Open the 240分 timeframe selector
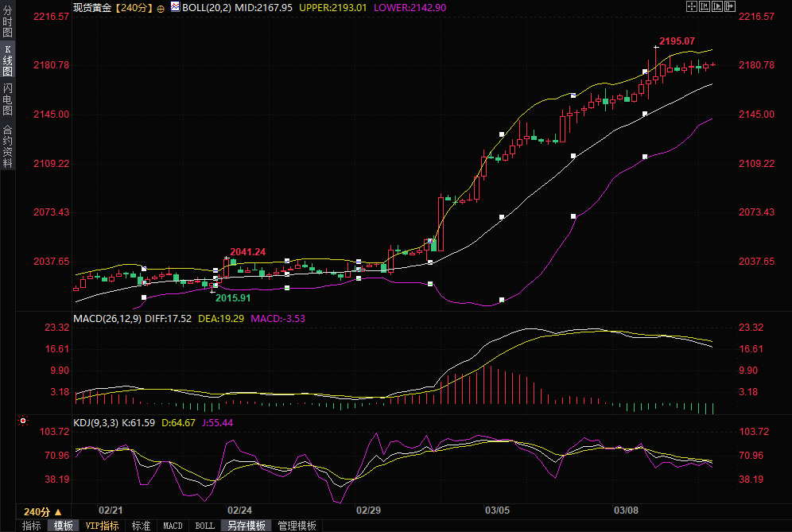This screenshot has height=532, width=792. (42, 511)
